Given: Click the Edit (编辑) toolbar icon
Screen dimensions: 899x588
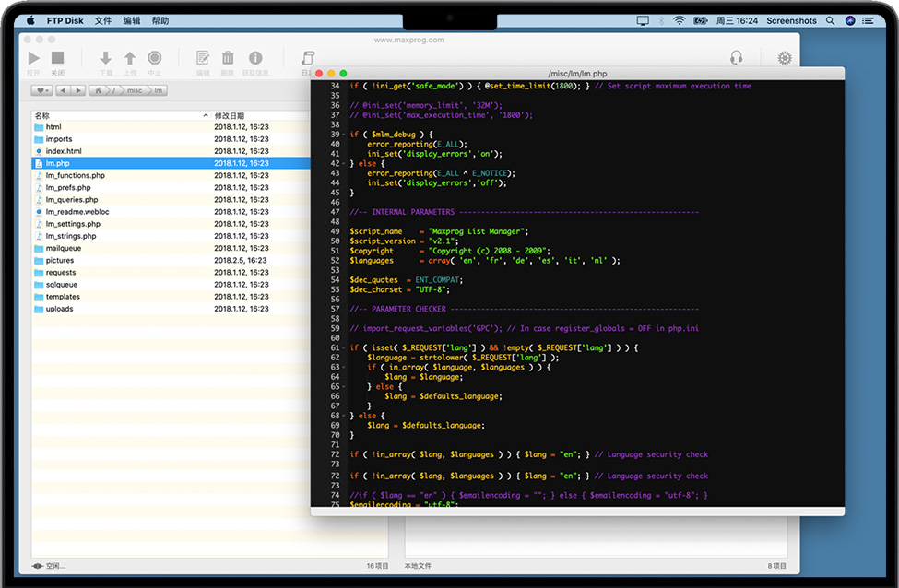Looking at the screenshot, I should [203, 58].
